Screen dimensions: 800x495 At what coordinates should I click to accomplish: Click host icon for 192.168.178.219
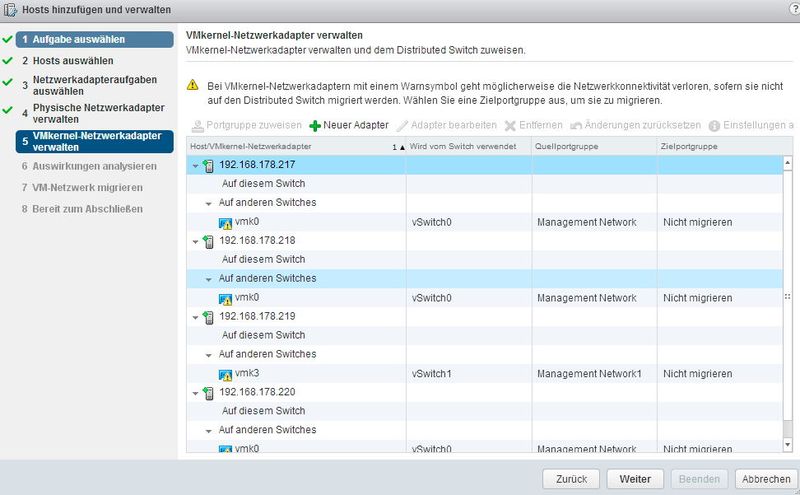tap(208, 317)
